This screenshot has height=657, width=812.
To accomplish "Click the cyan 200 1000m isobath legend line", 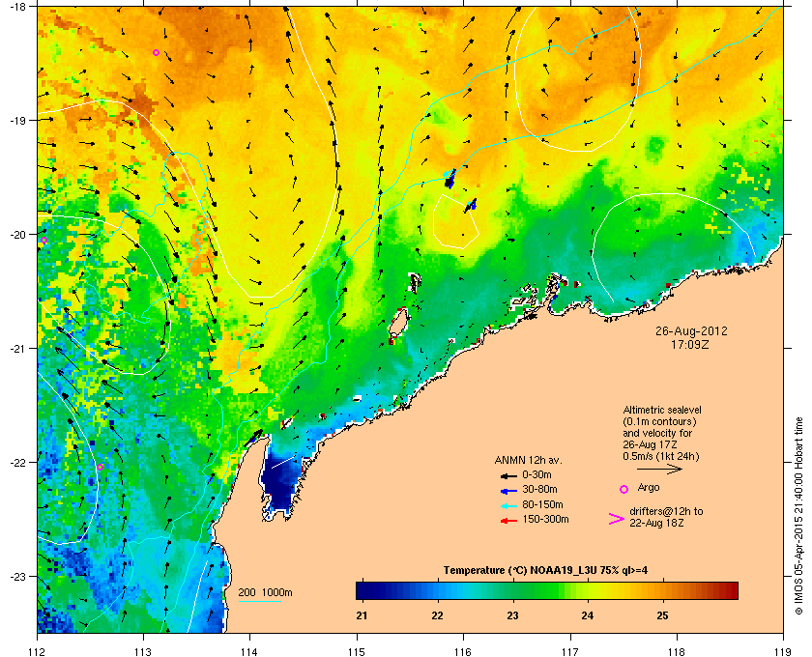I will pos(259,601).
